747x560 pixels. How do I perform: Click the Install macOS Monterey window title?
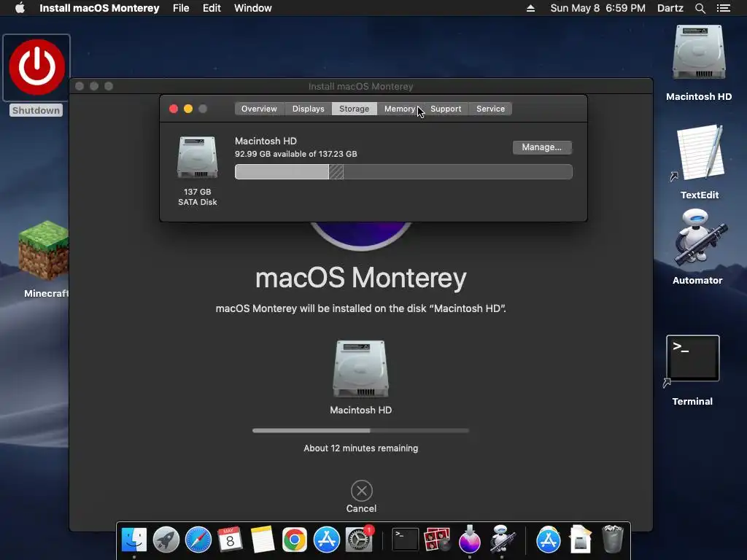(x=360, y=86)
